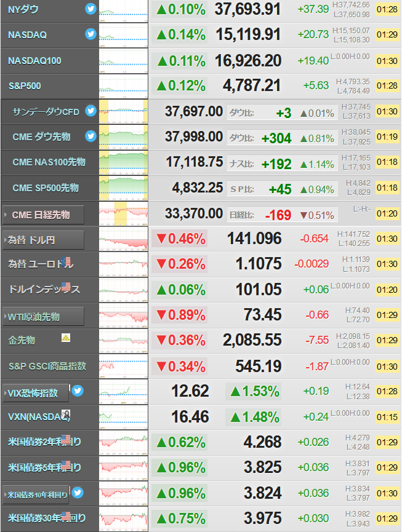
Task: Click the WTI change ▼0.89%
Action: click(x=180, y=315)
